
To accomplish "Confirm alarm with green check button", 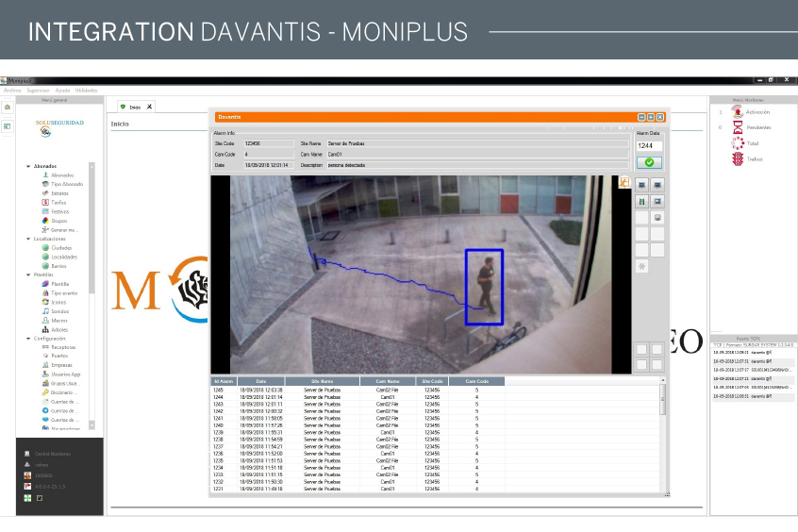I will pos(648,162).
